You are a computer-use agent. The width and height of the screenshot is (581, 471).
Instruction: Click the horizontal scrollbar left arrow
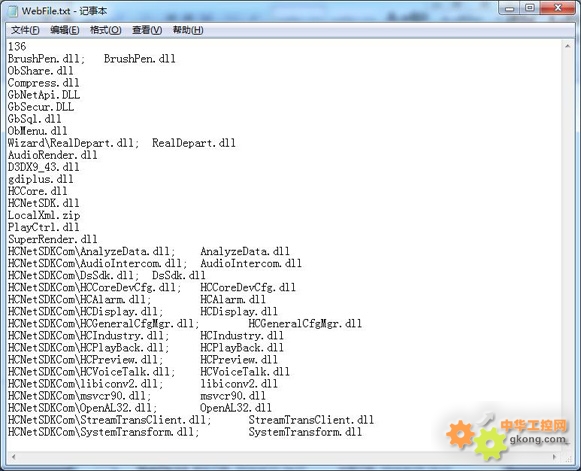(13, 457)
